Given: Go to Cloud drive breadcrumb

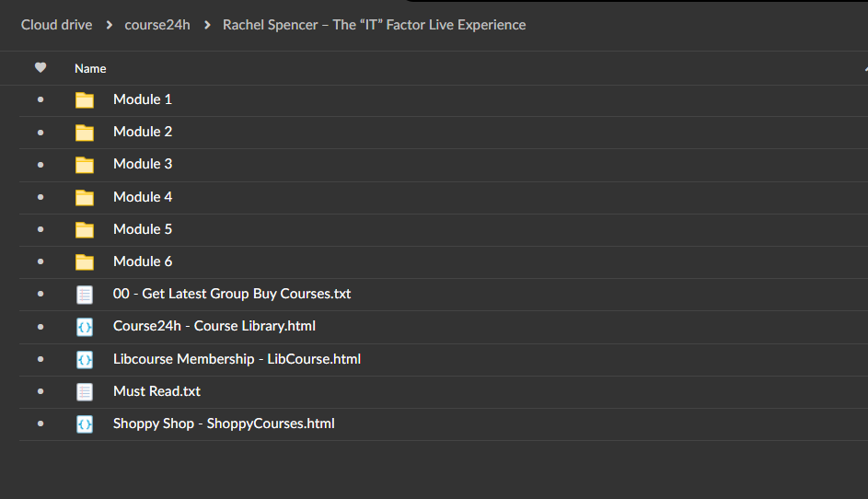Looking at the screenshot, I should pyautogui.click(x=56, y=25).
